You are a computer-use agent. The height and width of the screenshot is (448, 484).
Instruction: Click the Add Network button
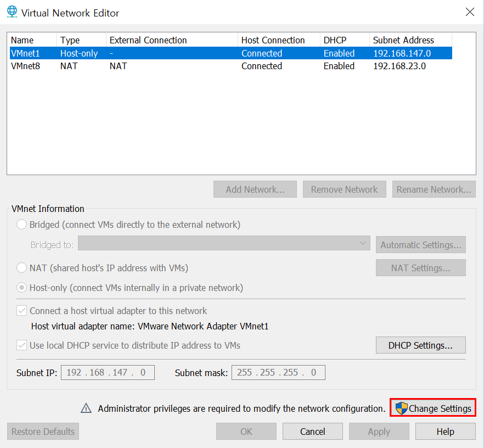(255, 189)
